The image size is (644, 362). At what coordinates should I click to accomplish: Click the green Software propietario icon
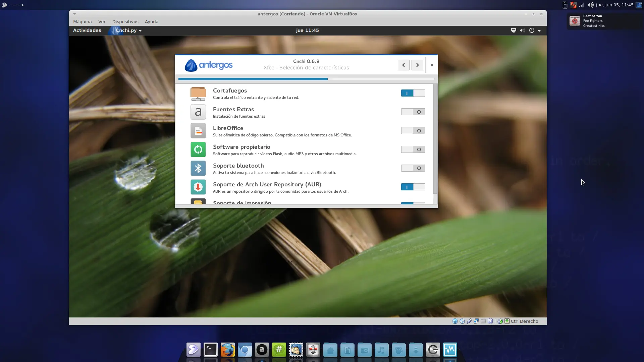coord(198,149)
